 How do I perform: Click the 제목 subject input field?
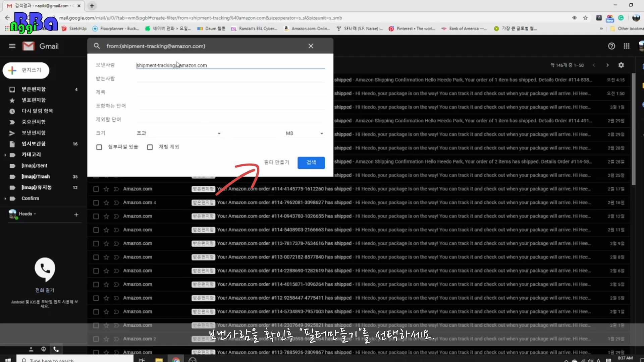pos(230,92)
